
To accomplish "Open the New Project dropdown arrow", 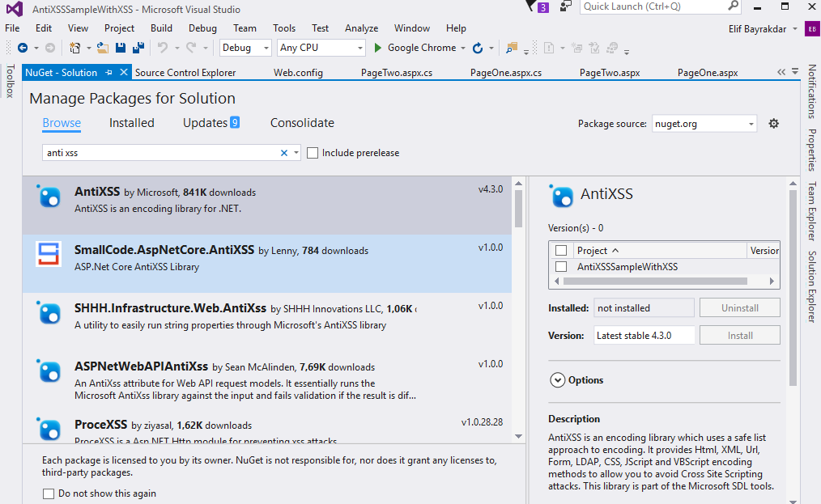I will pos(88,49).
